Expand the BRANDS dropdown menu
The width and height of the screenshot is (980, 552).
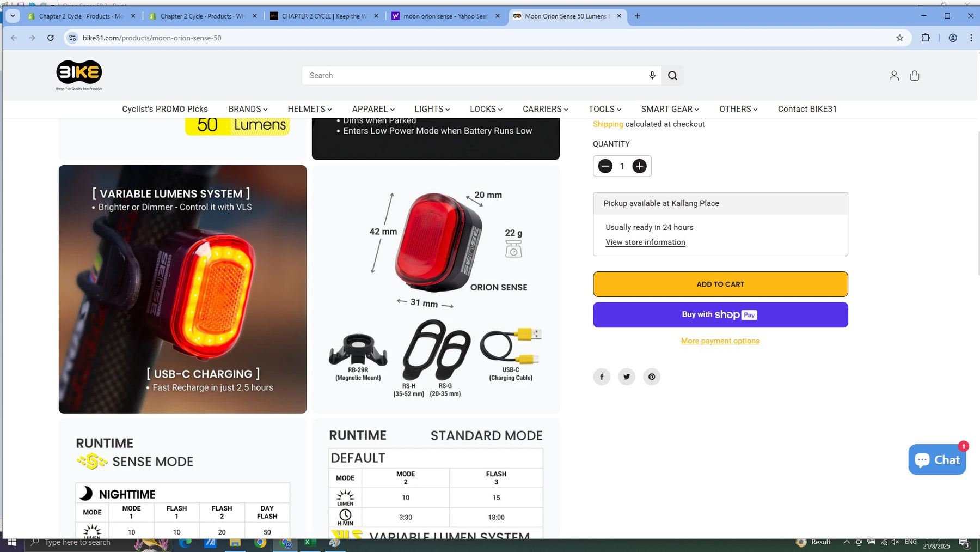(x=248, y=109)
